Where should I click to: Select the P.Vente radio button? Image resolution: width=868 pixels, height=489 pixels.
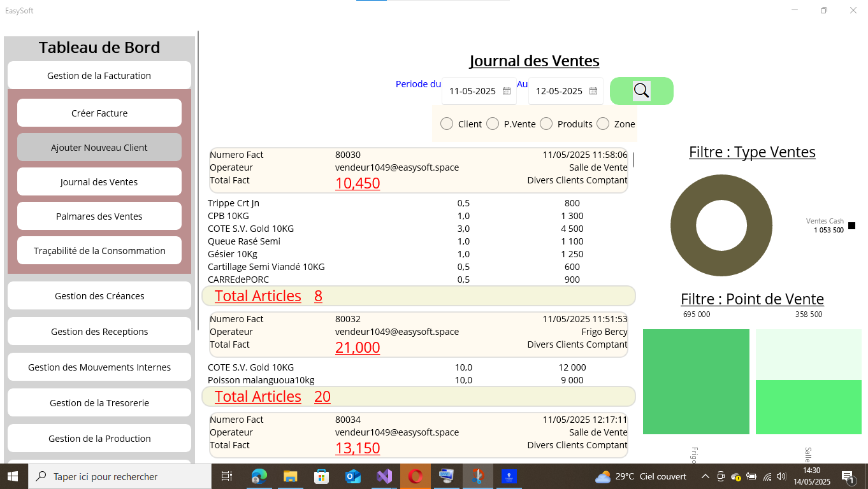(493, 124)
